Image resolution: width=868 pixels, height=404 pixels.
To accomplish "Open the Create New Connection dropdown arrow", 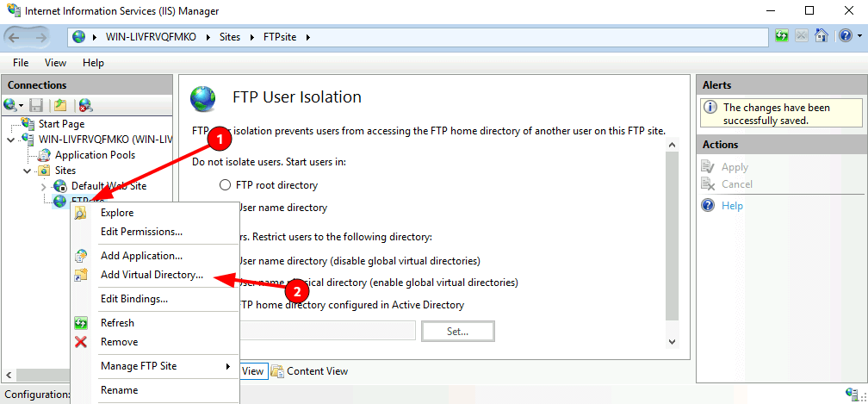I will tap(21, 105).
